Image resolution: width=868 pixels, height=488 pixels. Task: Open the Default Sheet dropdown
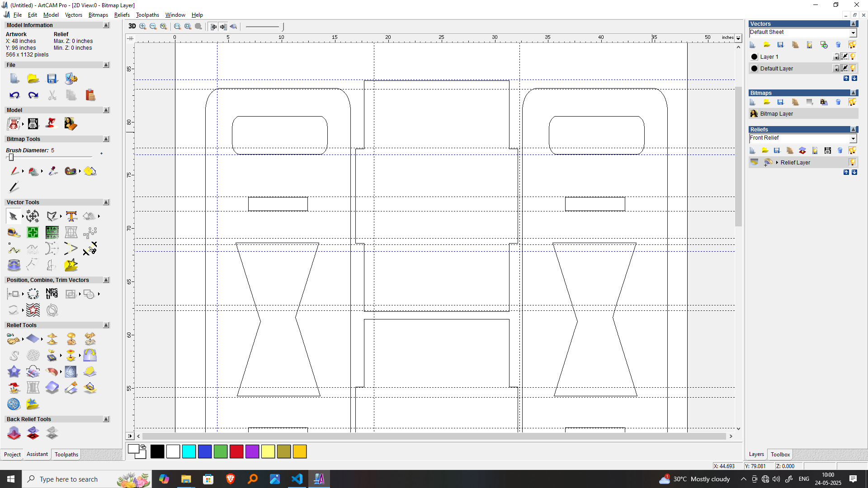tap(853, 33)
